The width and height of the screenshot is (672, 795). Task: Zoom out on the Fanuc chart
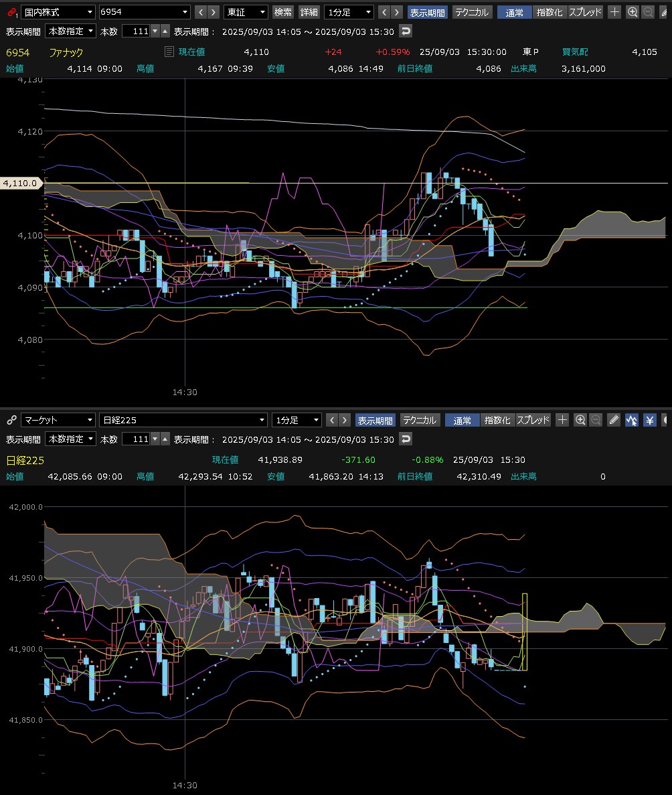coord(648,11)
